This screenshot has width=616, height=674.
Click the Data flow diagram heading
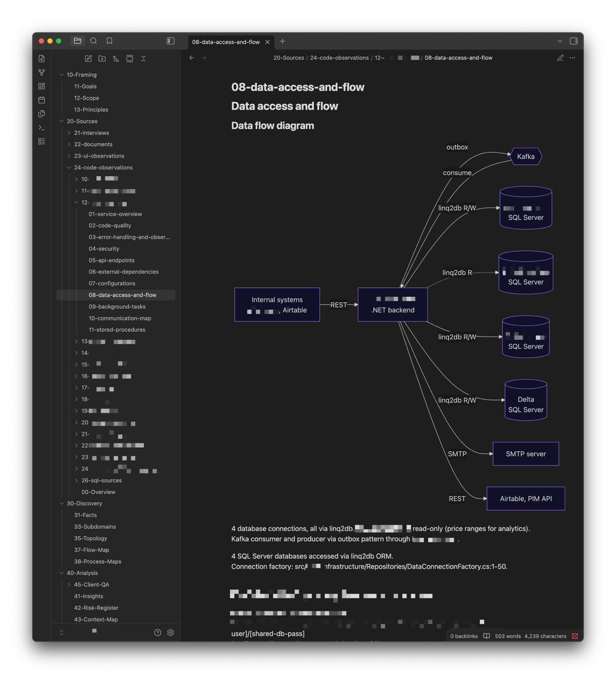[273, 125]
